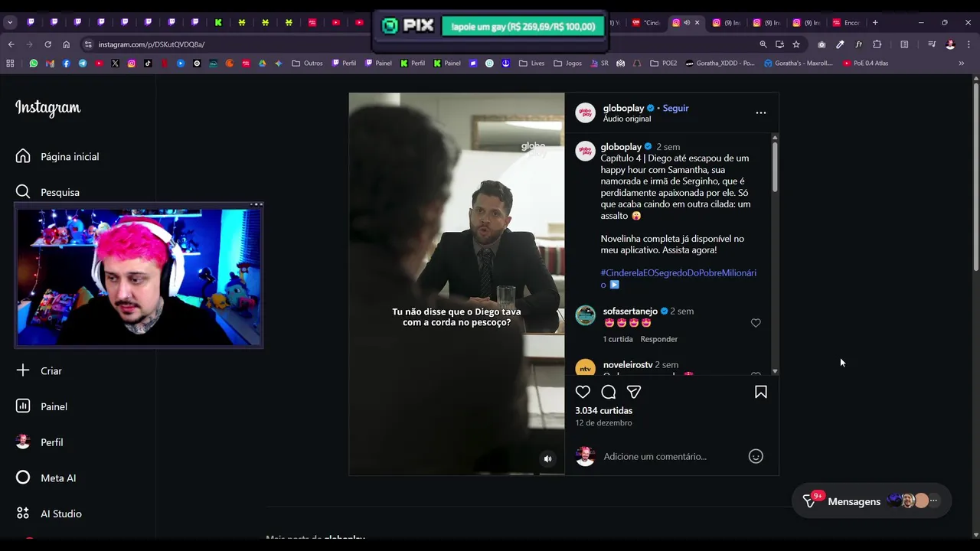The height and width of the screenshot is (551, 980).
Task: Mute the current Instagram tab audio
Action: pyautogui.click(x=687, y=22)
